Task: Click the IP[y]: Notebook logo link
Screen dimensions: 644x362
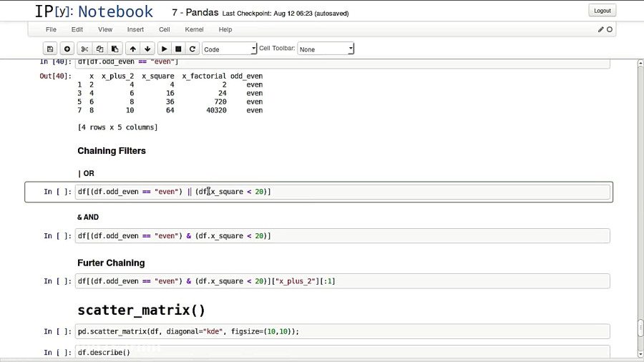Action: [94, 11]
